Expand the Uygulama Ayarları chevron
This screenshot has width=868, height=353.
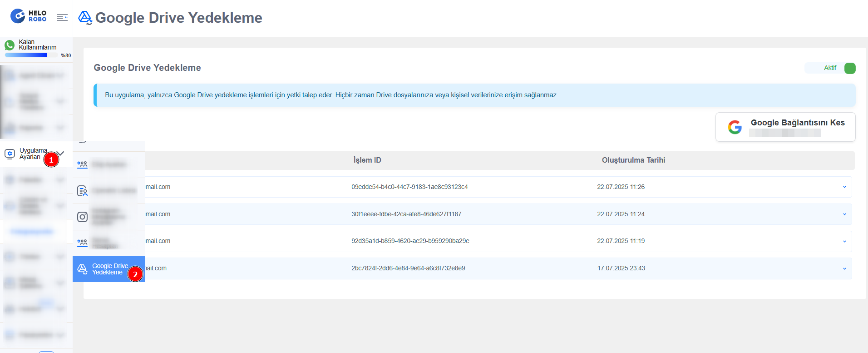[x=60, y=154]
